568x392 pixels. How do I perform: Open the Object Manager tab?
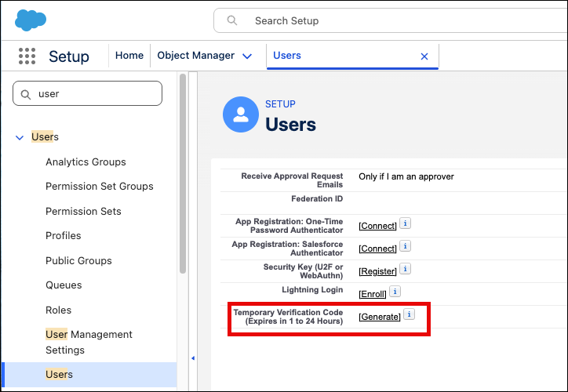(x=195, y=56)
